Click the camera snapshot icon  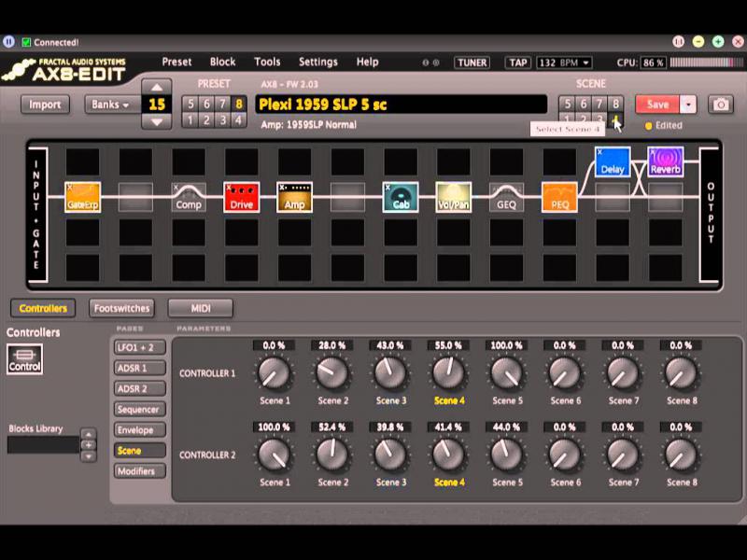720,105
